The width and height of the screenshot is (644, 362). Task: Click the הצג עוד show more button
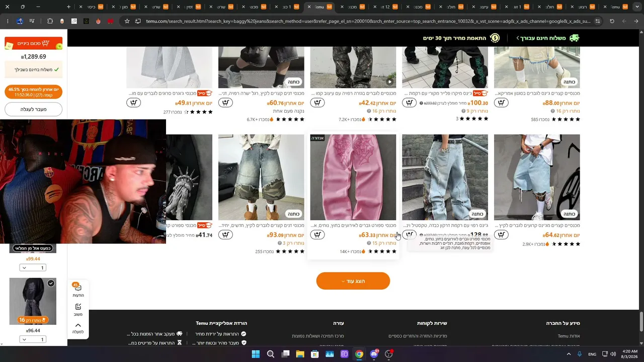click(353, 281)
